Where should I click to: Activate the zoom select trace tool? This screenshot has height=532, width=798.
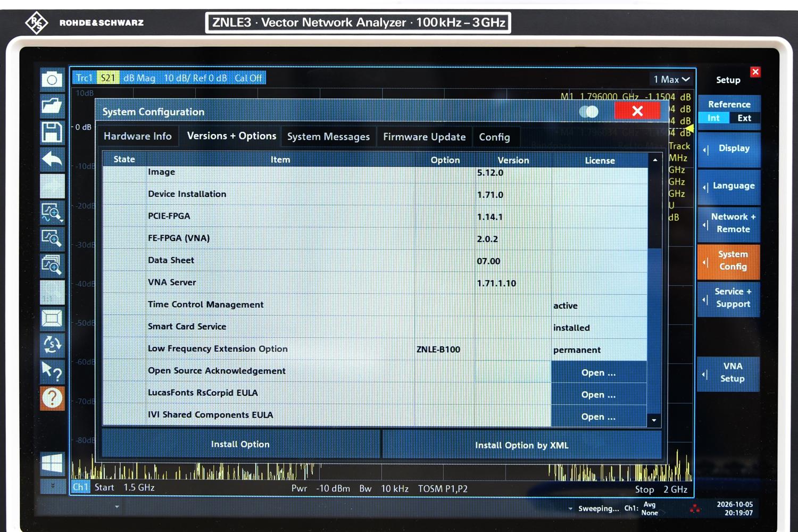click(x=52, y=212)
